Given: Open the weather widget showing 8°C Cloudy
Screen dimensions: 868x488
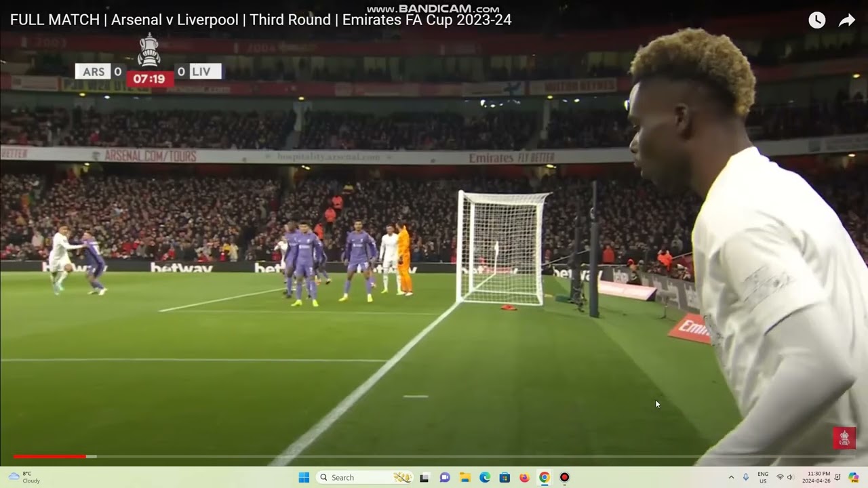Looking at the screenshot, I should pos(24,477).
